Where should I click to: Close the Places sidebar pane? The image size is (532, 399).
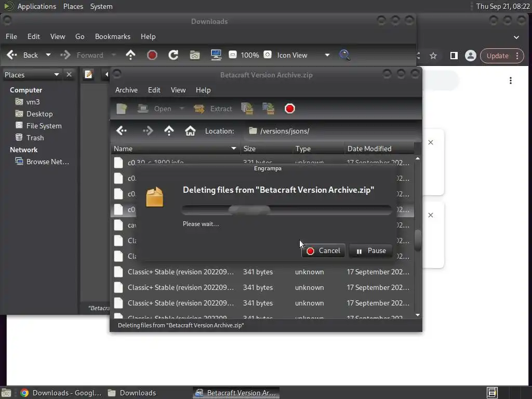pos(69,74)
